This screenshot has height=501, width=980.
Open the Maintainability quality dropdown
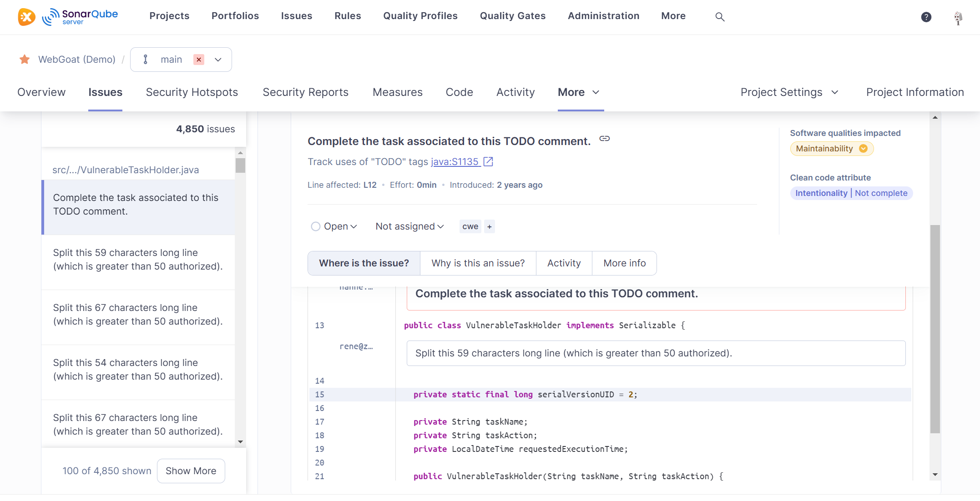(831, 149)
